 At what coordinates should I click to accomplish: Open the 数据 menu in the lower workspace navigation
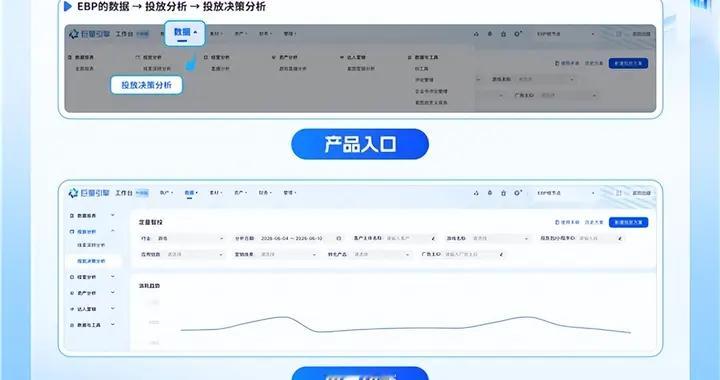coord(191,193)
